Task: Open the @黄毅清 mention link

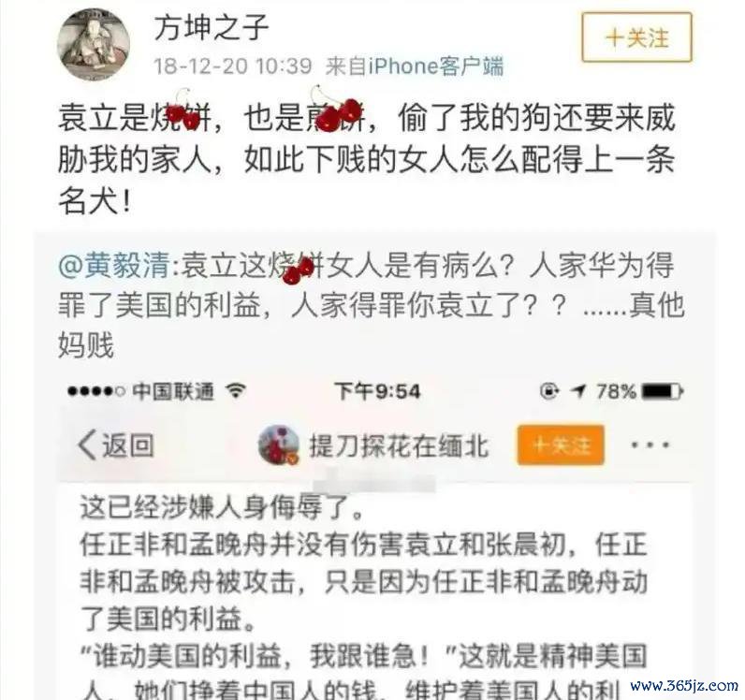Action: pyautogui.click(x=113, y=265)
